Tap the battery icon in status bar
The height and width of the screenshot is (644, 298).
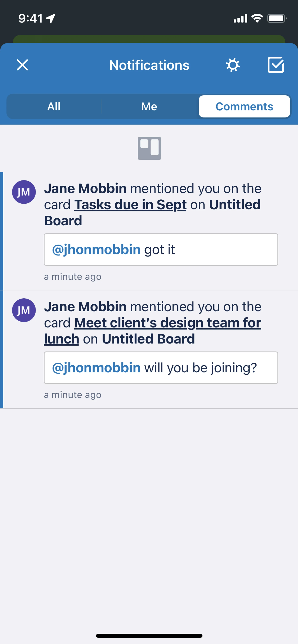coord(276,18)
